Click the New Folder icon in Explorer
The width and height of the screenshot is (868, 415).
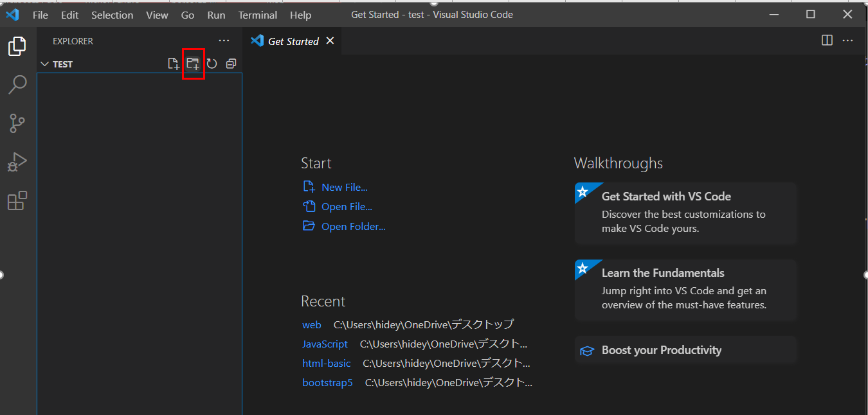(x=193, y=64)
